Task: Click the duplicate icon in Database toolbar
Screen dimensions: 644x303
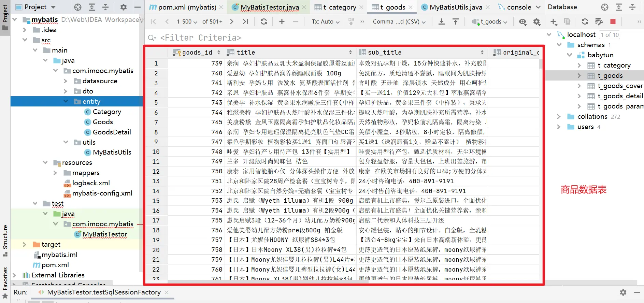Action: (x=567, y=21)
